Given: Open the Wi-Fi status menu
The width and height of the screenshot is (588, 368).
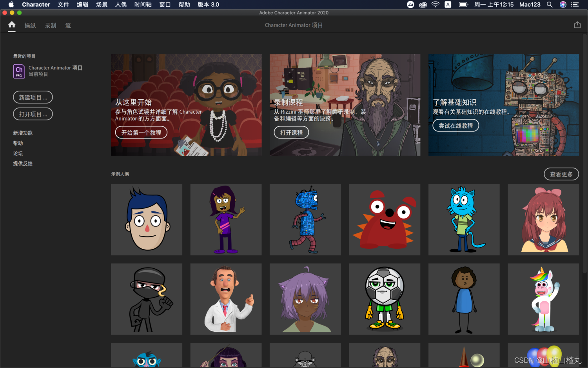Looking at the screenshot, I should 435,5.
